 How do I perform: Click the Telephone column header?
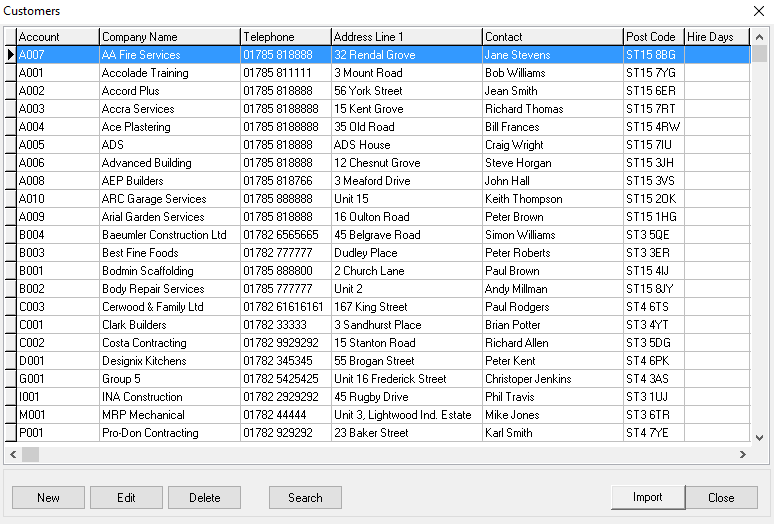(x=286, y=37)
